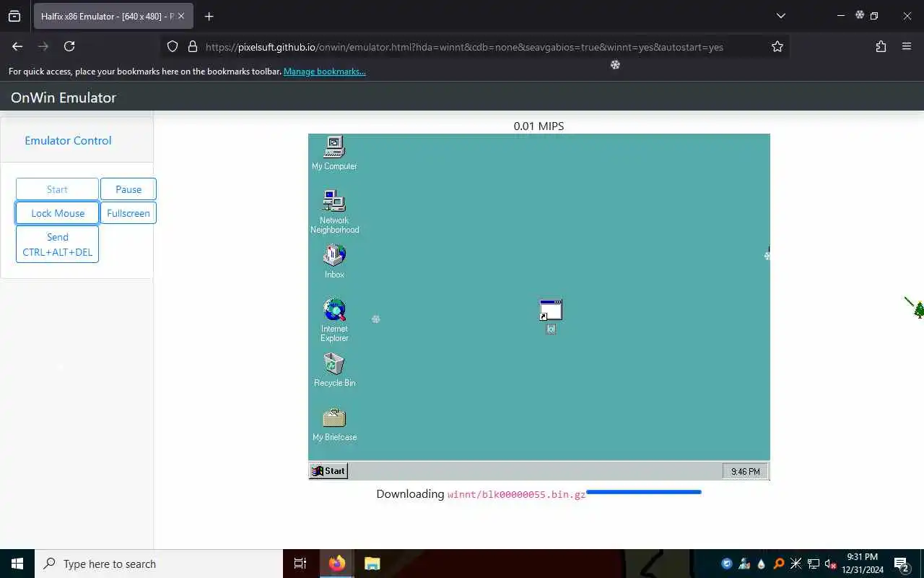
Task: Click the water drop tray icon
Action: (x=761, y=564)
